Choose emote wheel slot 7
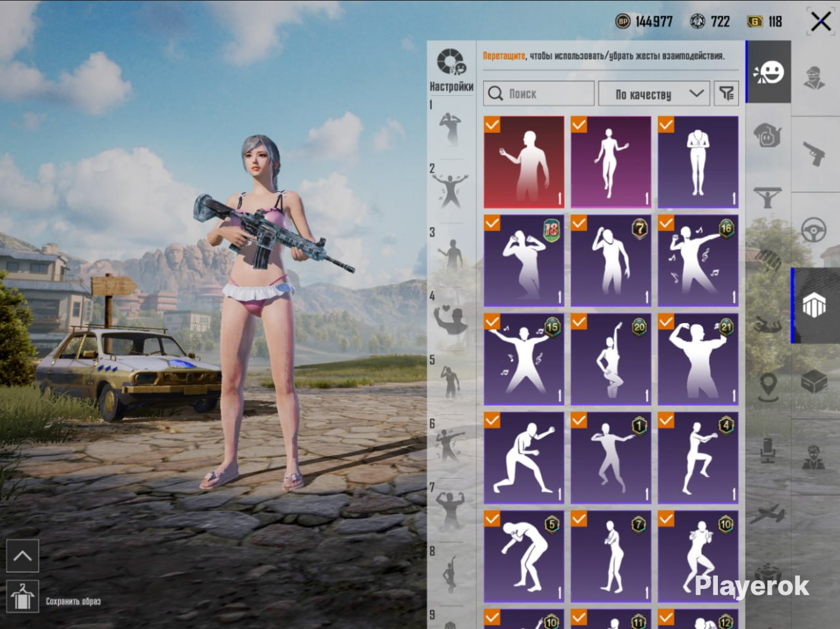This screenshot has width=840, height=629. pos(451,510)
